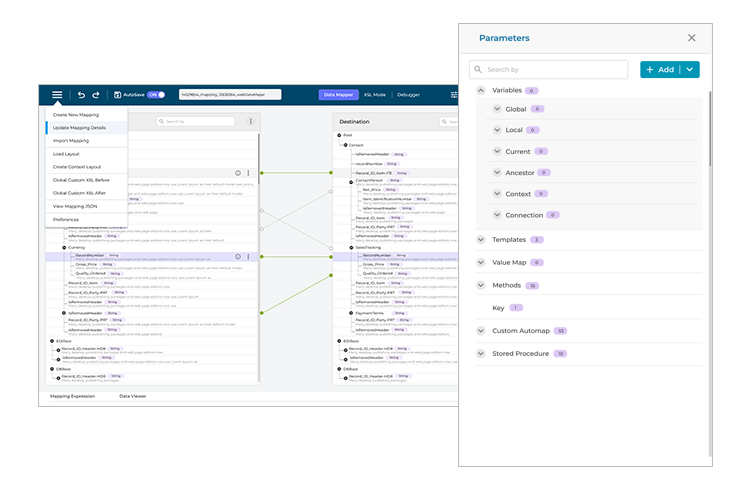This screenshot has height=489, width=750.
Task: Expand the Templates section
Action: [x=481, y=240]
